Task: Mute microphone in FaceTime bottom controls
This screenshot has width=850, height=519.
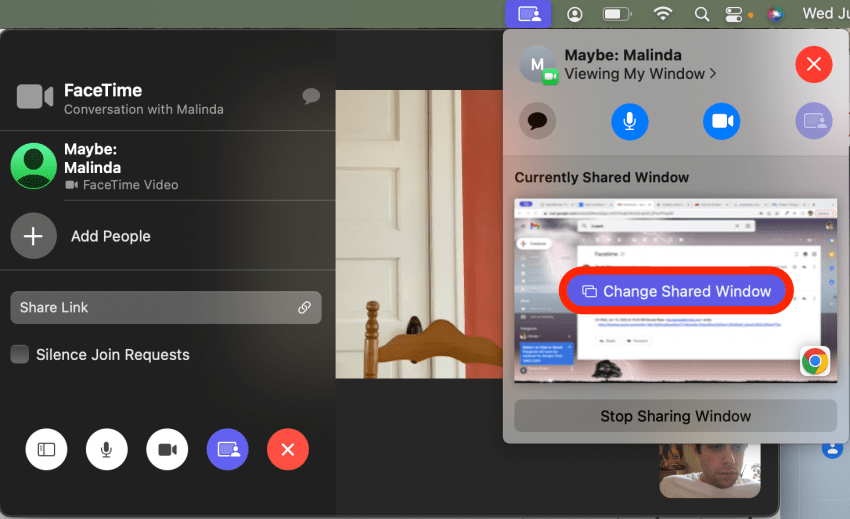Action: click(x=107, y=450)
